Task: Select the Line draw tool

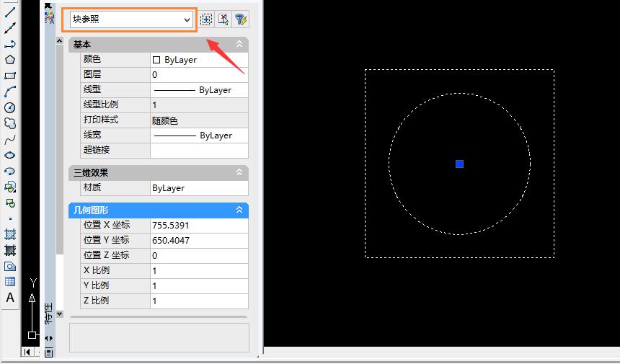Action: pyautogui.click(x=10, y=12)
